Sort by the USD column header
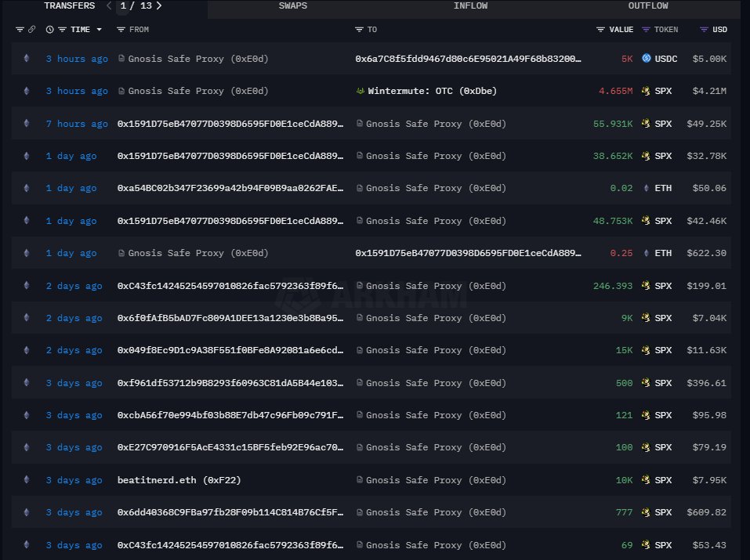The height and width of the screenshot is (560, 750). click(x=719, y=30)
